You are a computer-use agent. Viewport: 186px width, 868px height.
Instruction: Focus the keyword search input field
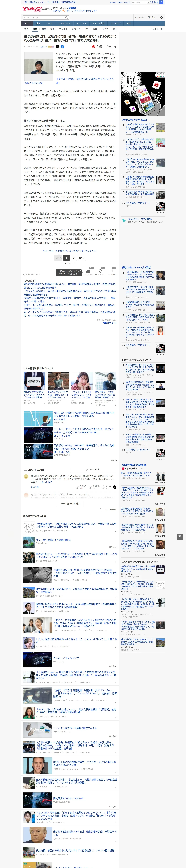pos(44,17)
